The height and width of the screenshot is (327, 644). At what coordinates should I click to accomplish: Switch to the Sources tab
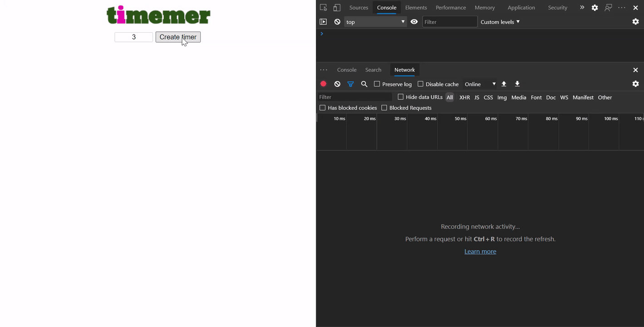pos(359,8)
